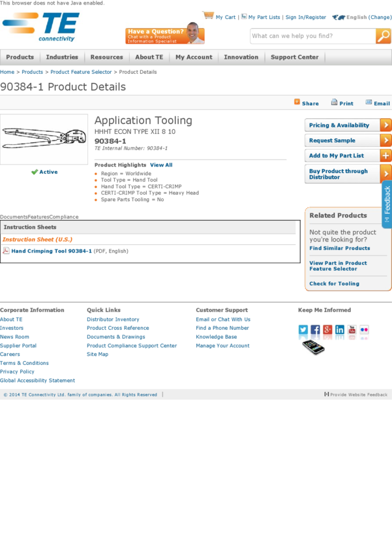Image resolution: width=392 pixels, height=555 pixels.
Task: Click the Home breadcrumb link
Action: coord(7,72)
